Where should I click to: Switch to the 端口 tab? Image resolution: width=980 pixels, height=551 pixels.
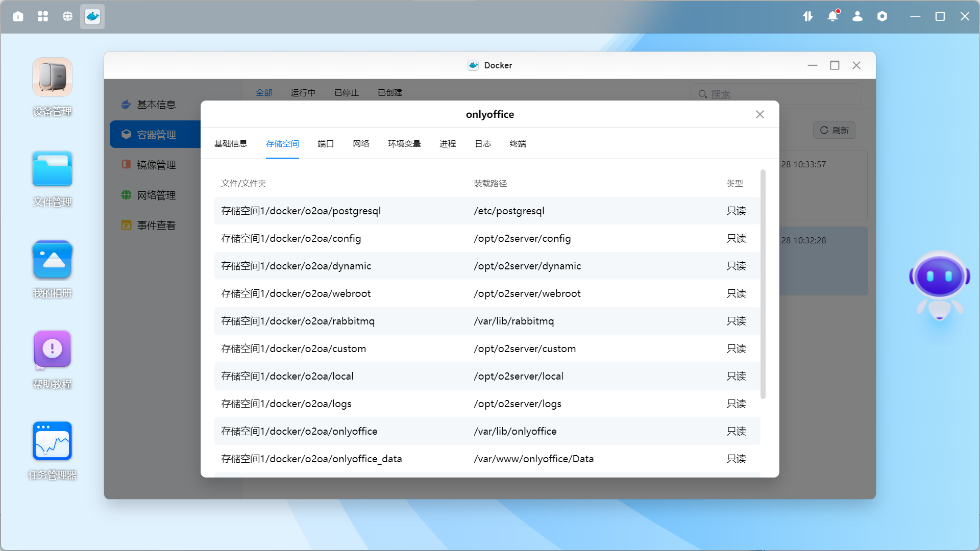[x=326, y=144]
